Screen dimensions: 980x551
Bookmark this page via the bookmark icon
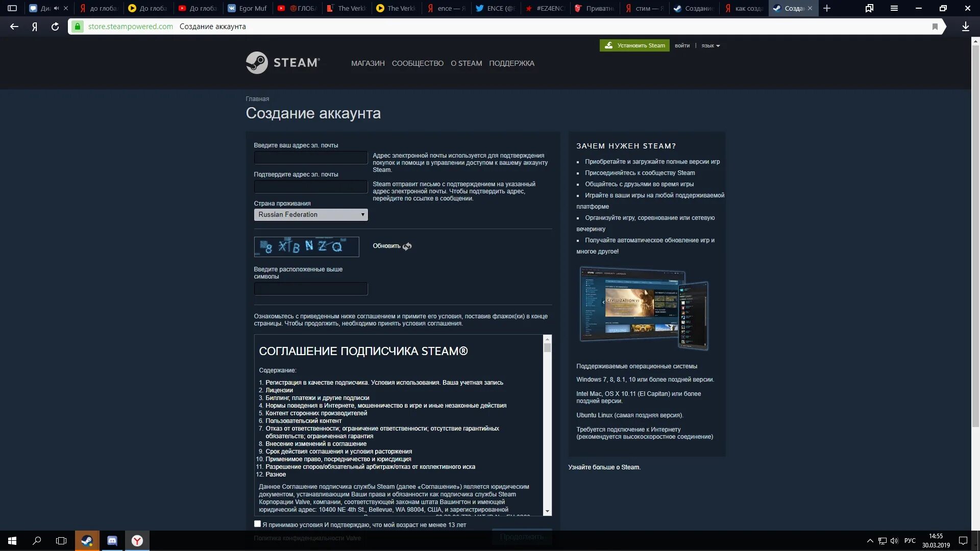[935, 27]
